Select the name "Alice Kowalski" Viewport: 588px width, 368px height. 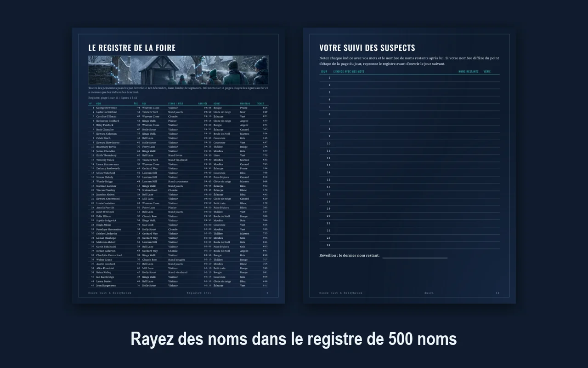point(105,268)
